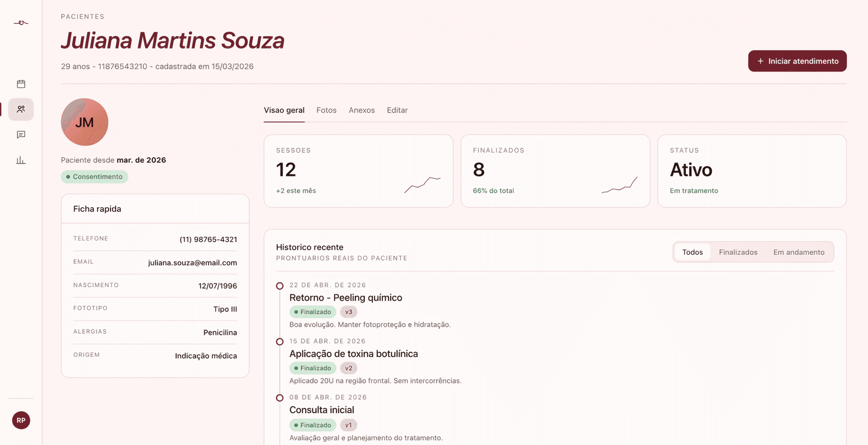
Task: Select the Todos history filter
Action: pos(693,252)
